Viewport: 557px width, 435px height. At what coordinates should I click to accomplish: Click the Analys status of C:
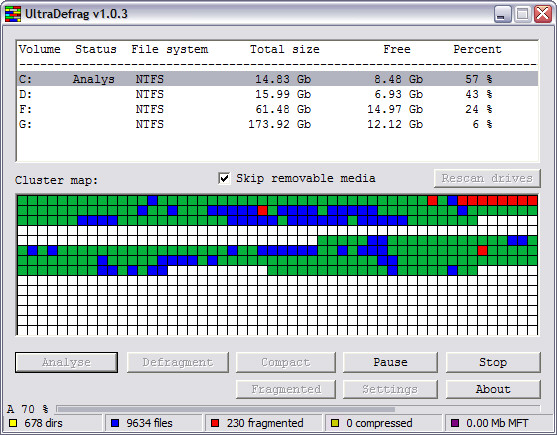pyautogui.click(x=94, y=79)
